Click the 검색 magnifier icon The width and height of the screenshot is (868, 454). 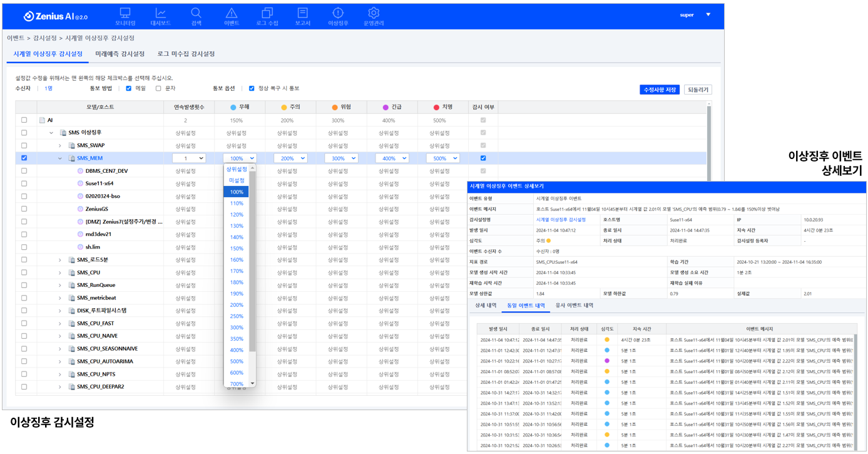click(x=197, y=13)
